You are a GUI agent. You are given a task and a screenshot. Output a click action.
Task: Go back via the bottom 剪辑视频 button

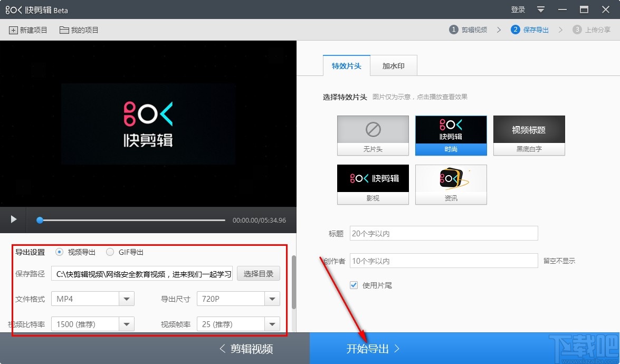pyautogui.click(x=246, y=349)
